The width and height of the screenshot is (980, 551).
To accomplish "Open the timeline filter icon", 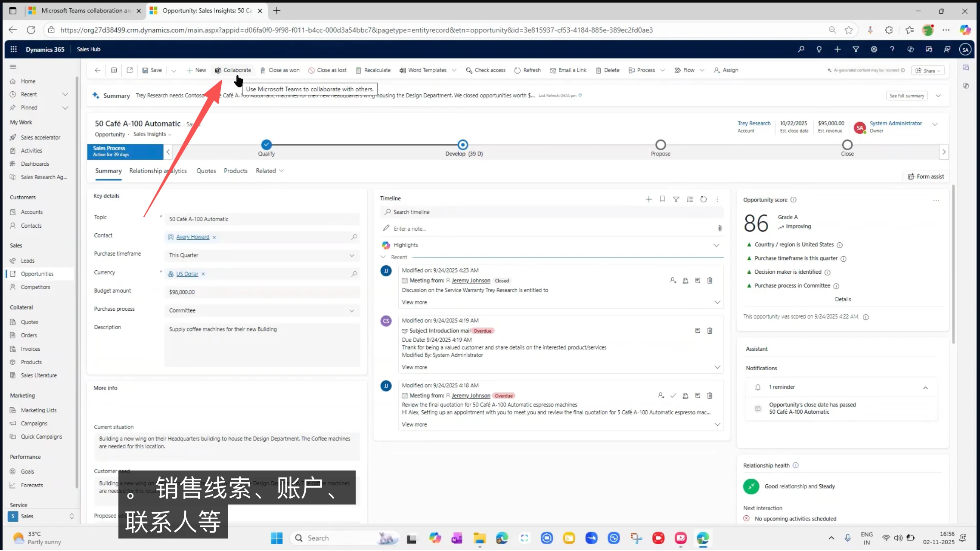I will coord(676,199).
